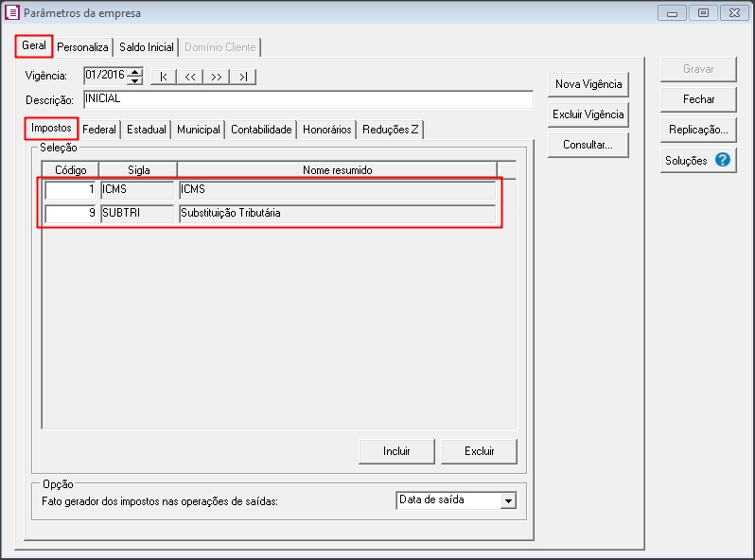
Task: Click the blue help icon on Soluções
Action: (723, 160)
